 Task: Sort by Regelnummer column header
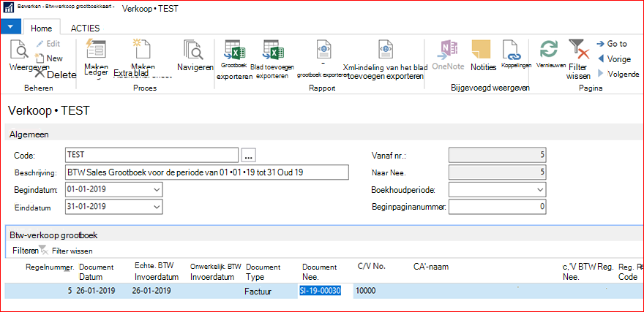[x=50, y=267]
